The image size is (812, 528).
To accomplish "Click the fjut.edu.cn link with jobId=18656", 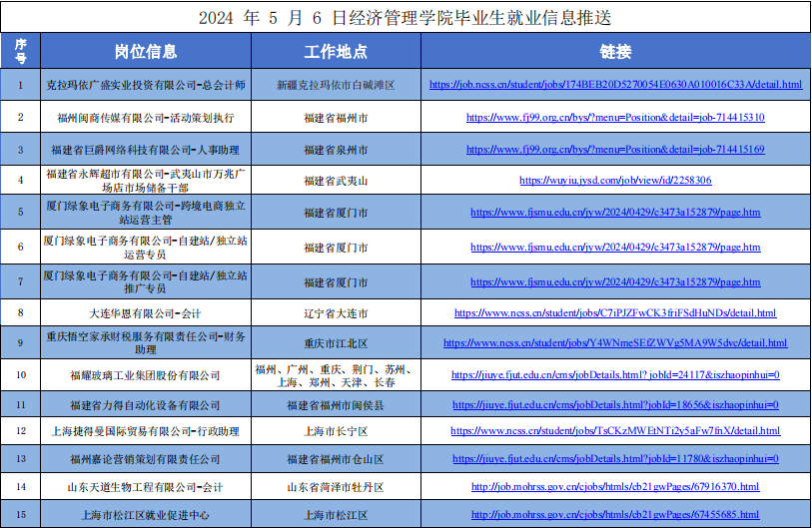I will (x=615, y=406).
